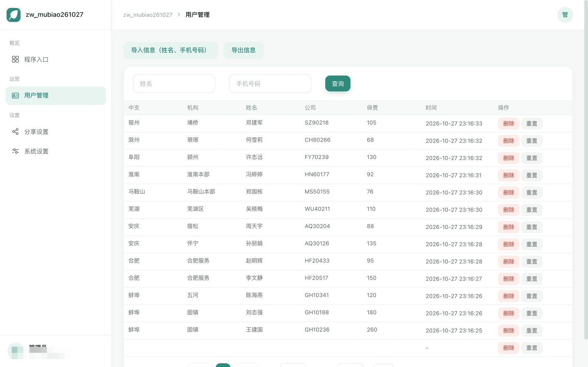Viewport: 588px width, 367px height.
Task: Click 导入信息（姓名、手机号码） button
Action: pos(171,50)
